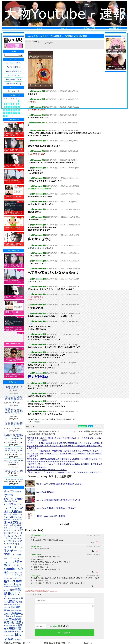129x644 pixels.
Task: Click the Hatena B! bookmark button
Action: tap(90, 426)
